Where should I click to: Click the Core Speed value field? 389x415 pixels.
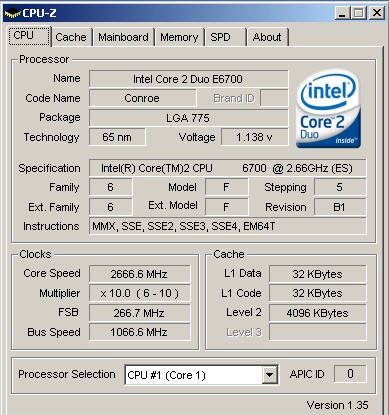click(139, 274)
